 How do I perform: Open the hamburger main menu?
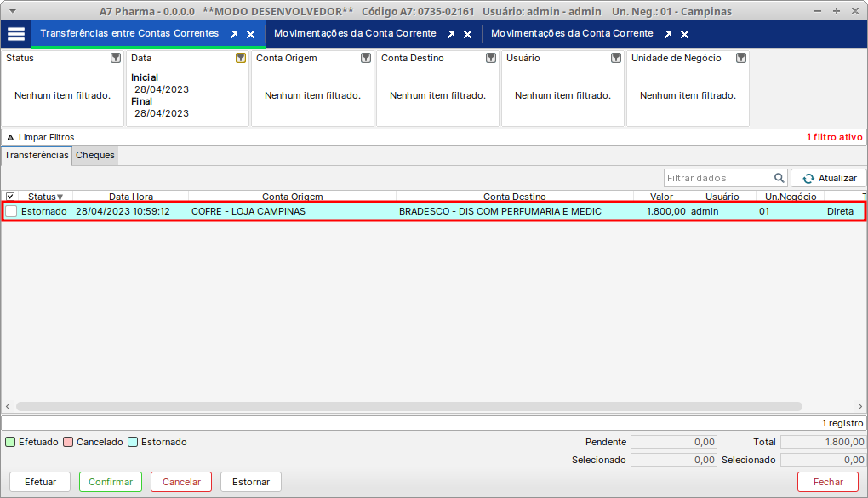tap(16, 34)
